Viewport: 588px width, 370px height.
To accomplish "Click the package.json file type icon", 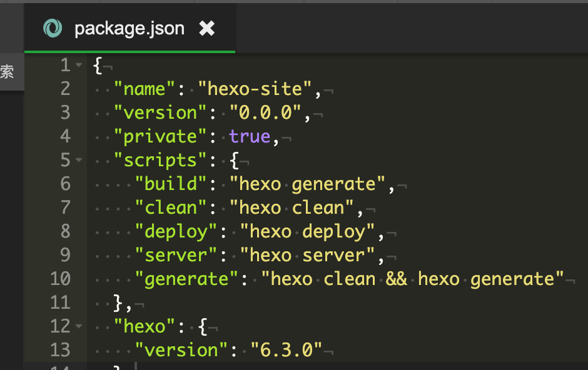I will coord(53,28).
